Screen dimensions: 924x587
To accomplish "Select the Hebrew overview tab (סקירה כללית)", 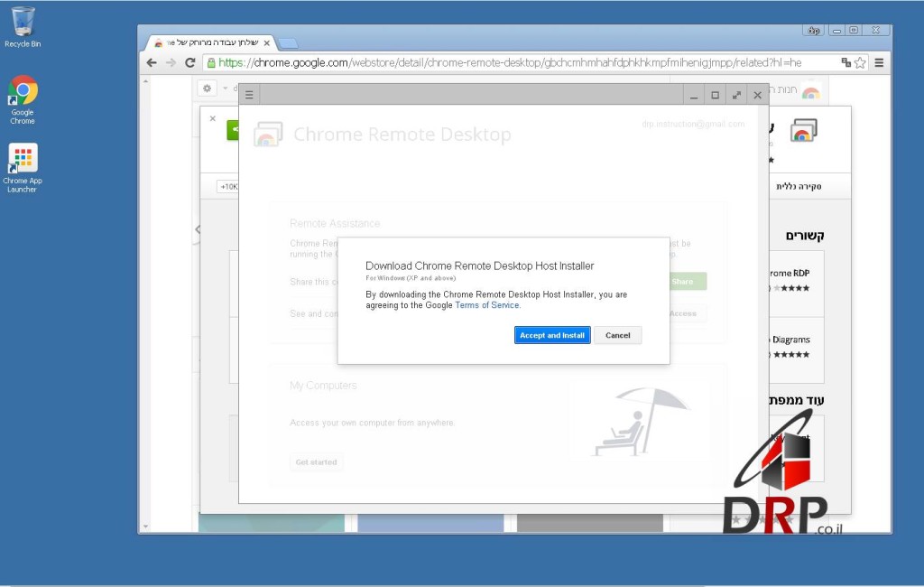I will (799, 187).
